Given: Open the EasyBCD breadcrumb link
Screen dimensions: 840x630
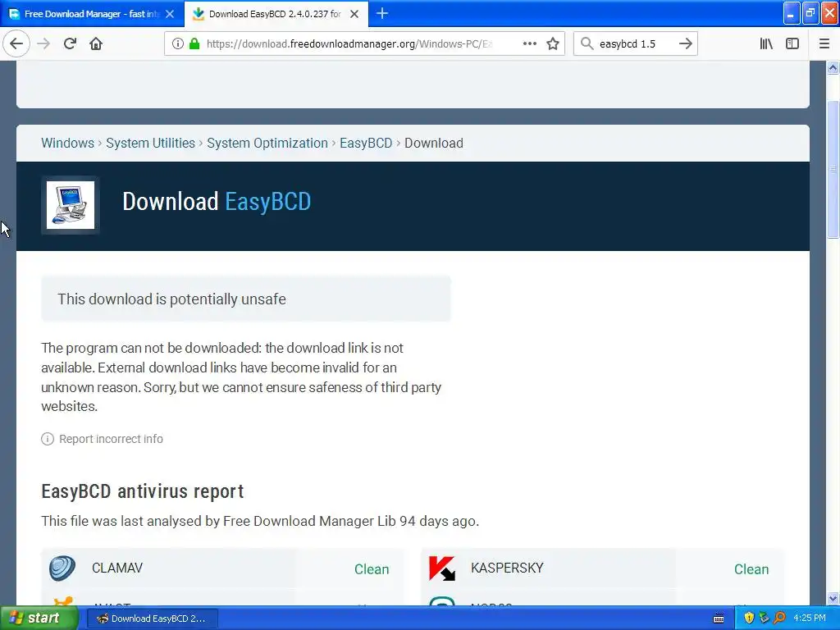Looking at the screenshot, I should click(366, 143).
